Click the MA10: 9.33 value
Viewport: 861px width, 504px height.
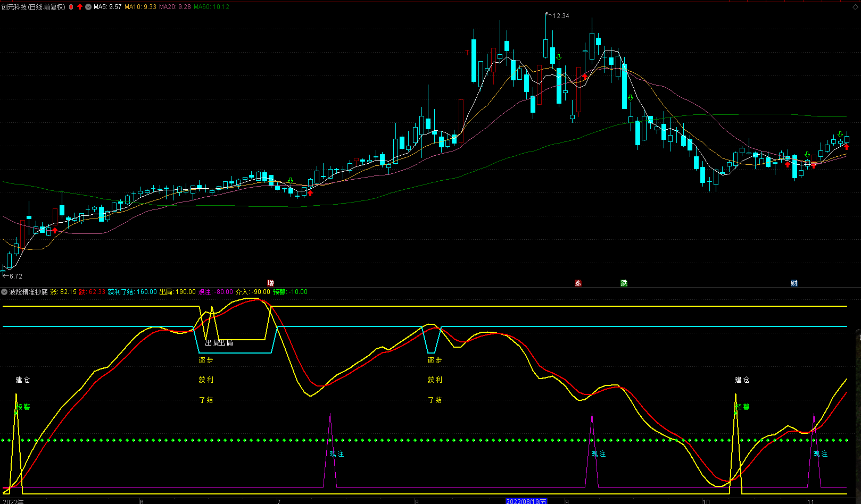pyautogui.click(x=140, y=7)
